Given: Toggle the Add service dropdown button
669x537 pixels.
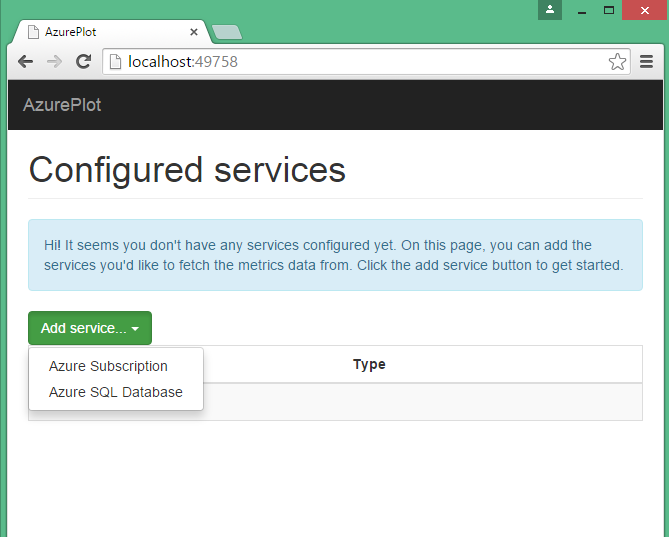Looking at the screenshot, I should click(x=90, y=328).
